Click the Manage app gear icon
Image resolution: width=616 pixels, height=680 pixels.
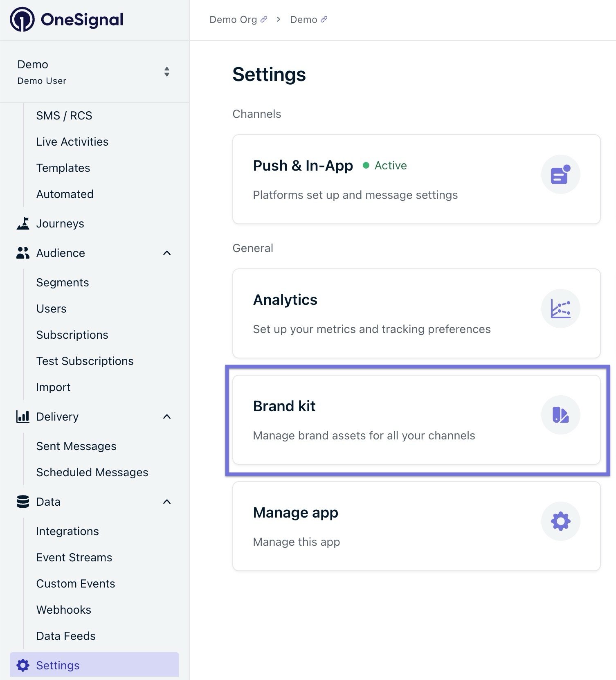click(x=560, y=521)
